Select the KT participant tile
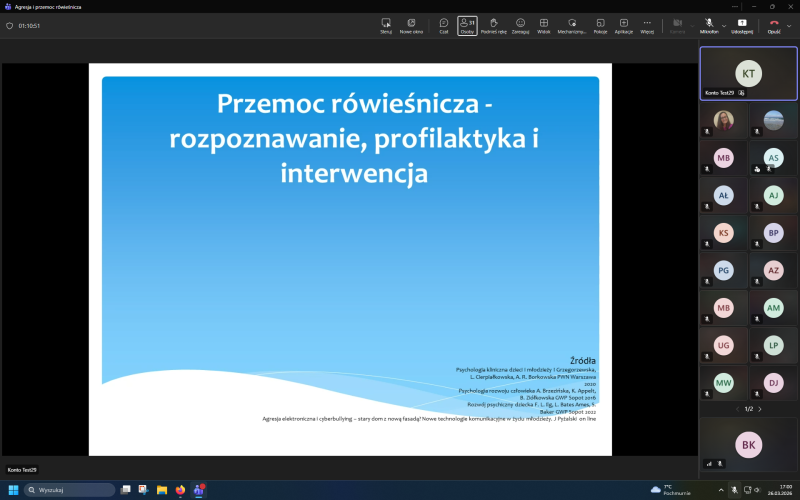 tap(748, 72)
